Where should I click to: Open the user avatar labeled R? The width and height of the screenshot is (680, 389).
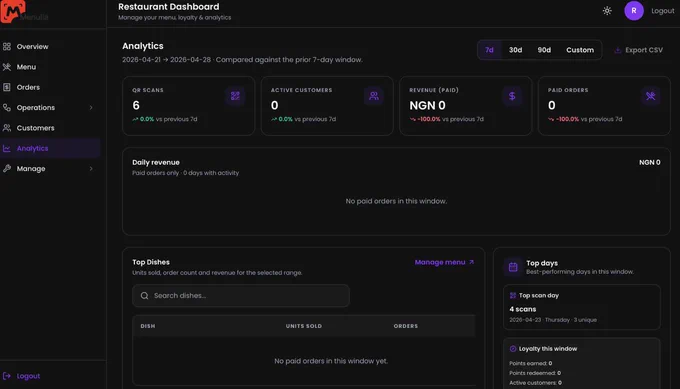coord(634,11)
